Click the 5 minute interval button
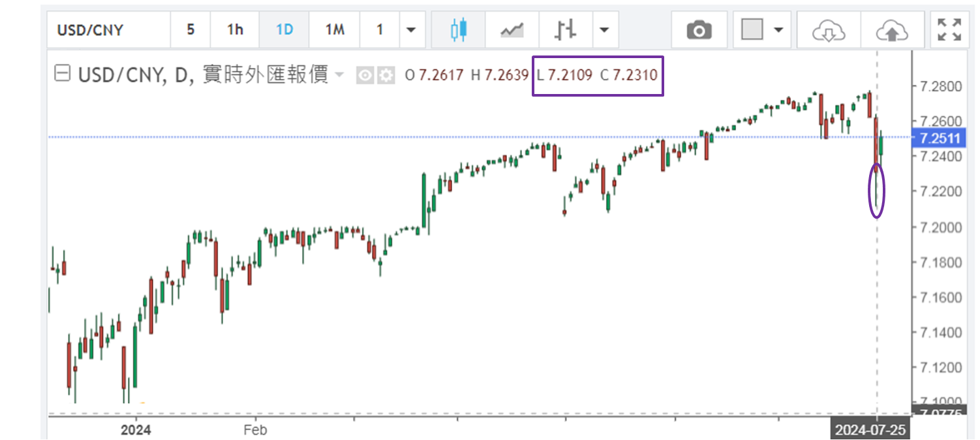980x440 pixels. pyautogui.click(x=191, y=30)
